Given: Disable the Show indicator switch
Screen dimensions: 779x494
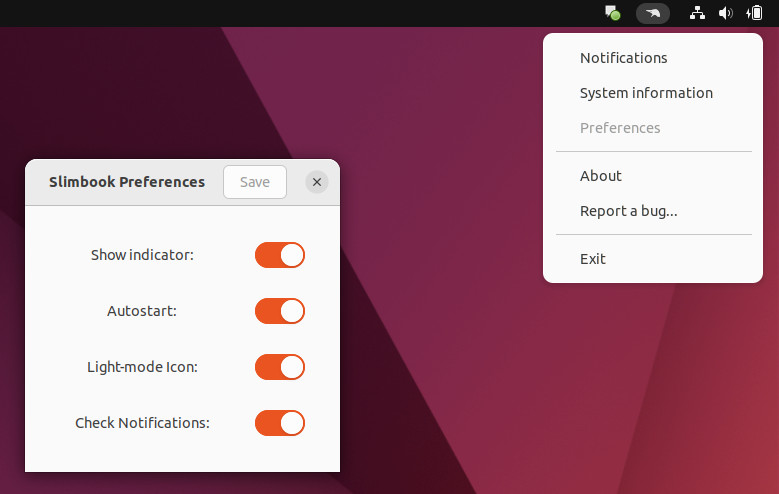Looking at the screenshot, I should coord(280,255).
